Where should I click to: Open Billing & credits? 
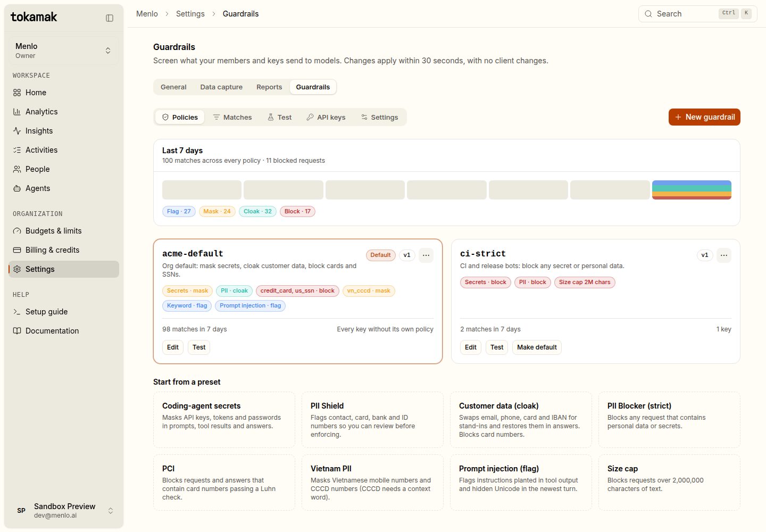(64, 250)
